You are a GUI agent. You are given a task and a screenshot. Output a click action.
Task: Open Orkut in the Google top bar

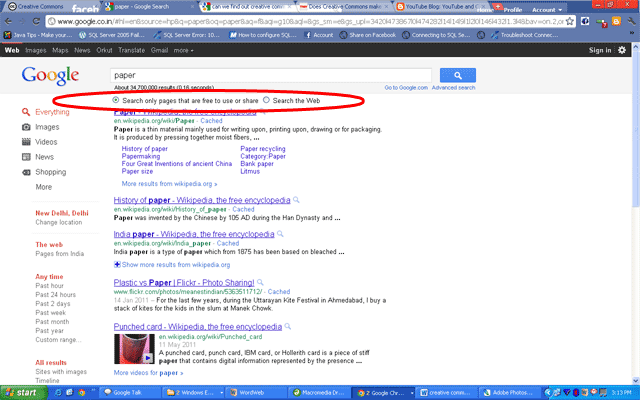click(x=104, y=50)
